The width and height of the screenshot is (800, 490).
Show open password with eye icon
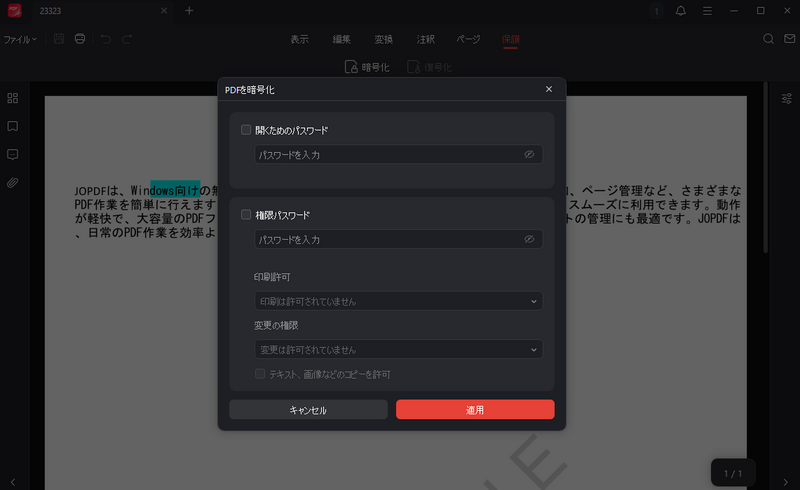(x=529, y=155)
